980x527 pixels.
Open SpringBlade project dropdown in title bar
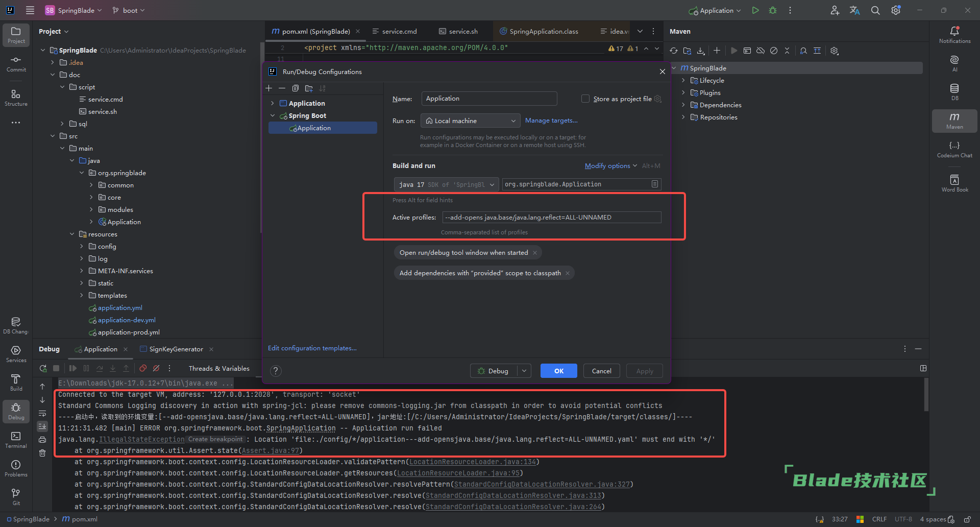pyautogui.click(x=73, y=10)
